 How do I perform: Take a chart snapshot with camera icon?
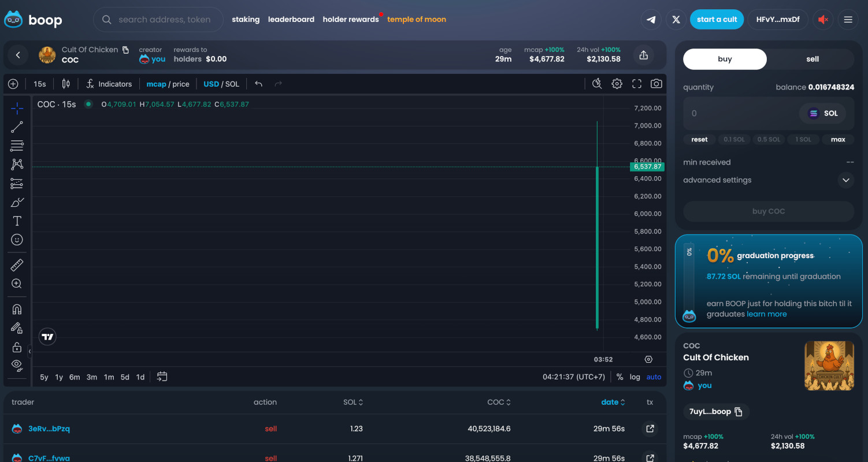pos(656,84)
